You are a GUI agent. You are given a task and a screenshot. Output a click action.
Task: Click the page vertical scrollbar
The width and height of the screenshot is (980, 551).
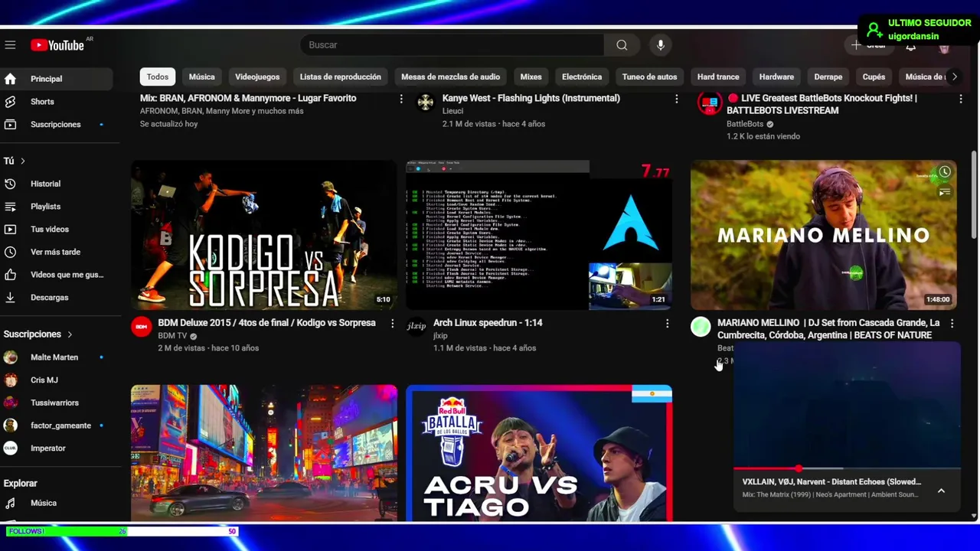[x=975, y=195]
